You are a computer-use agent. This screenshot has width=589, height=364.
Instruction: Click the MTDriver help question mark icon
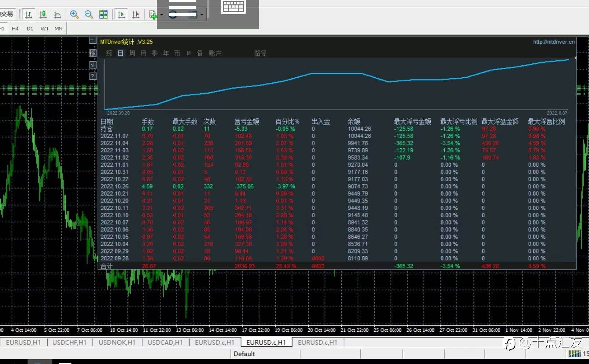click(93, 76)
